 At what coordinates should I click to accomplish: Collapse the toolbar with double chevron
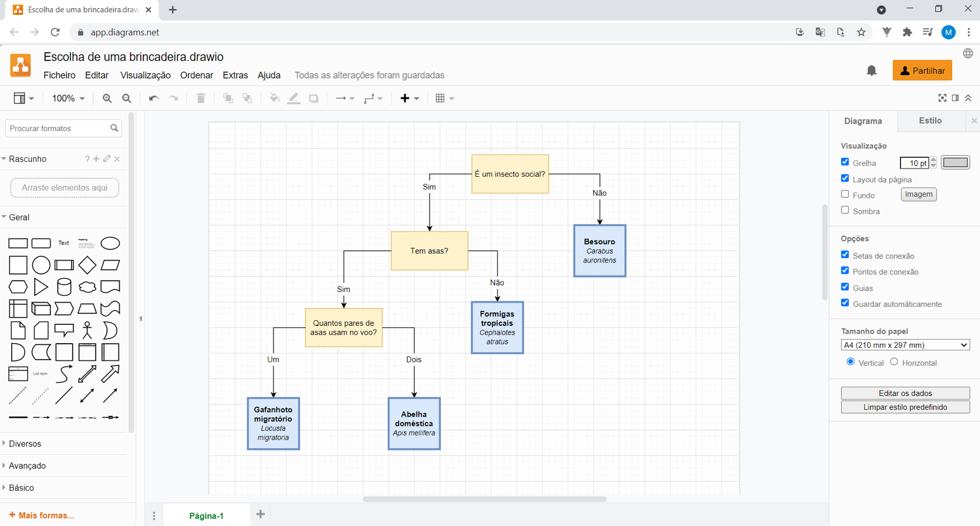tap(968, 98)
